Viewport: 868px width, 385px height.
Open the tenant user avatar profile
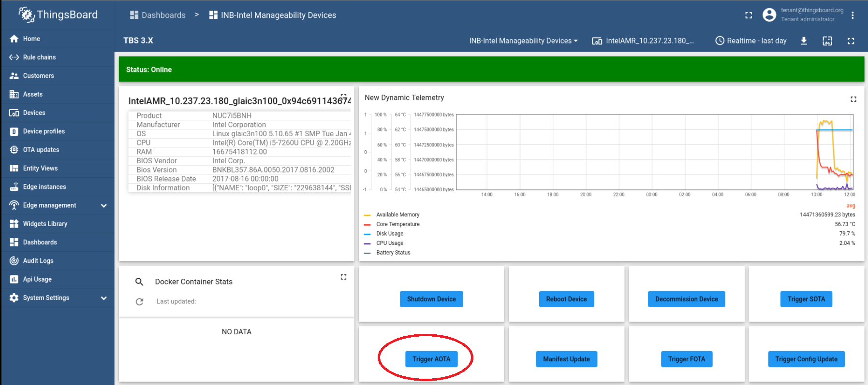click(769, 15)
